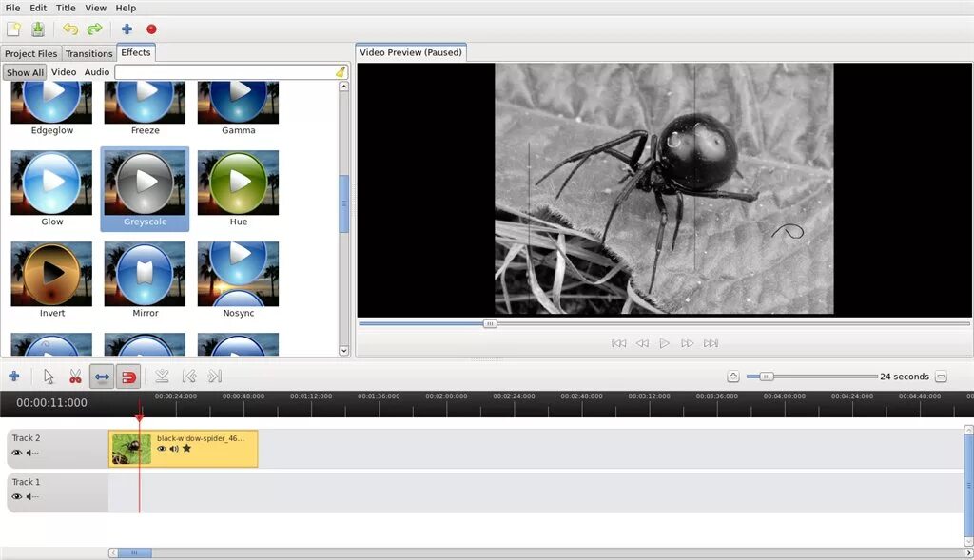Switch to the Transitions tab
Image resolution: width=974 pixels, height=560 pixels.
[88, 53]
